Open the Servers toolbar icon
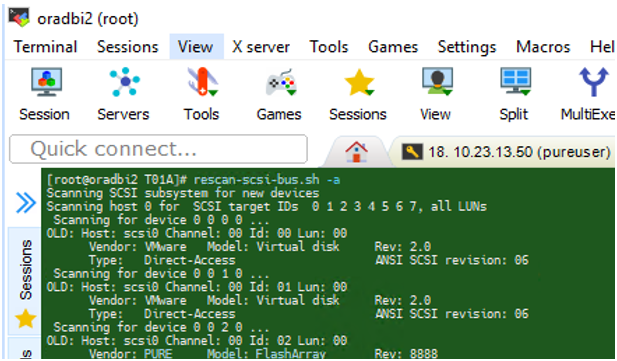The height and width of the screenshot is (361, 617). coord(124,82)
